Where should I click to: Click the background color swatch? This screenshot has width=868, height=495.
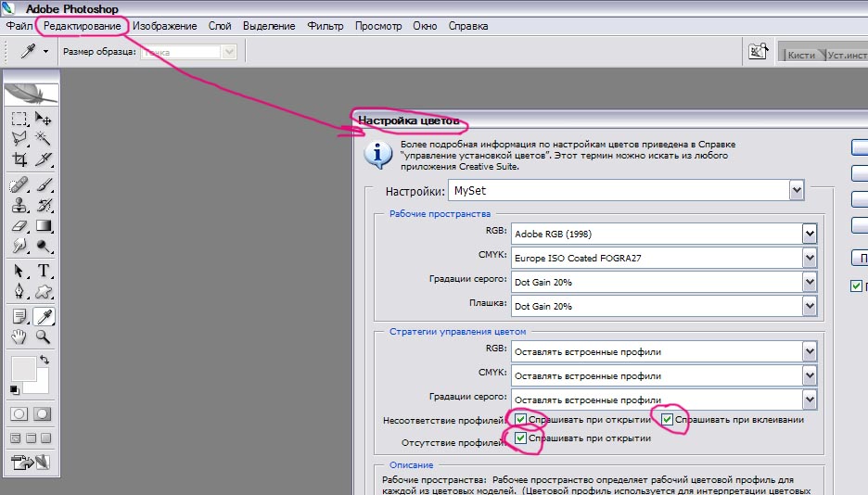tap(42, 386)
